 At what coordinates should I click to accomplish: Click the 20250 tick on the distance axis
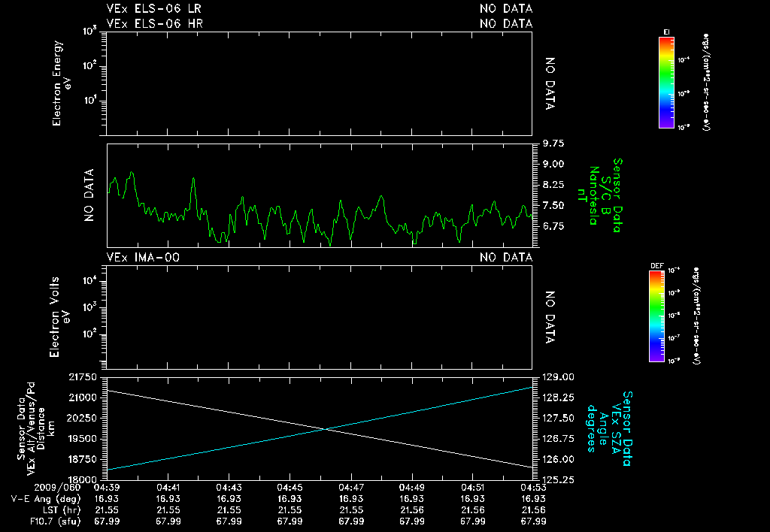tap(83, 418)
